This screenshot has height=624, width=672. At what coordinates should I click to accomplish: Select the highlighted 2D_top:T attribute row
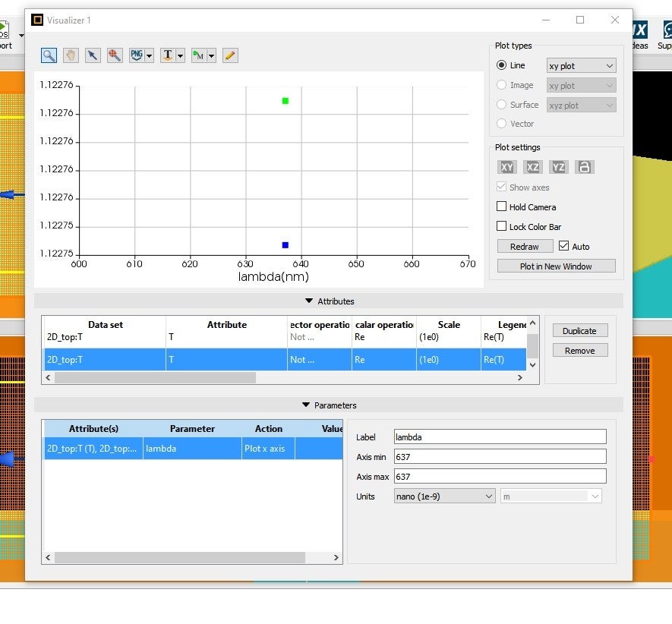228,360
